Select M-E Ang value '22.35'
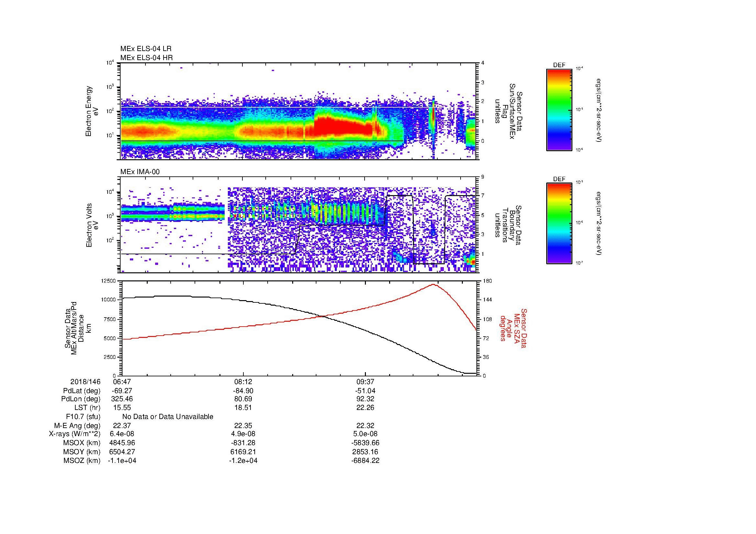This screenshot has height=534, width=756. click(x=243, y=425)
